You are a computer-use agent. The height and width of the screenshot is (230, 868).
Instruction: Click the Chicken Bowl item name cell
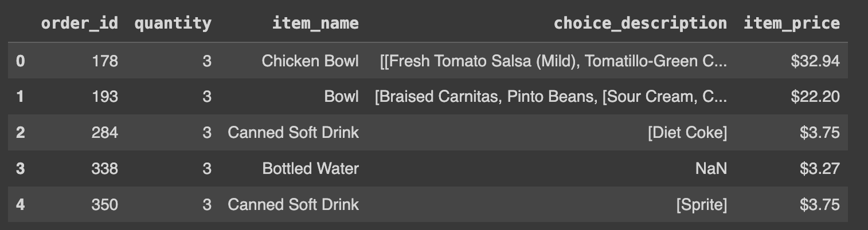(x=310, y=61)
